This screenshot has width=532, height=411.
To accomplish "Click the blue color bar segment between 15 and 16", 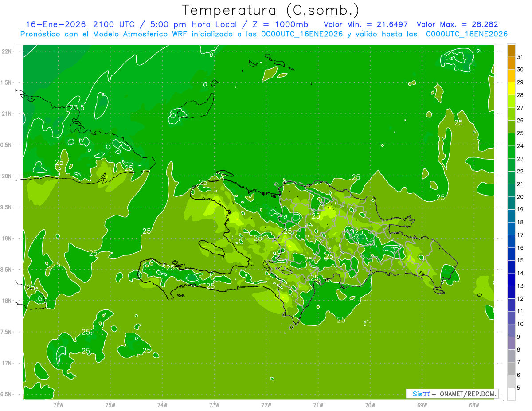I will [511, 254].
